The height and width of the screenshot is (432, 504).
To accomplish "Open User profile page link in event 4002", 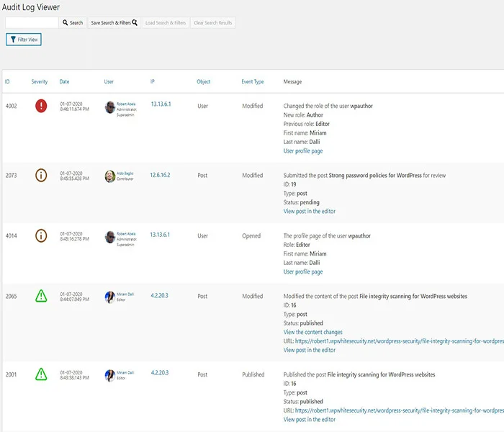I will point(303,151).
